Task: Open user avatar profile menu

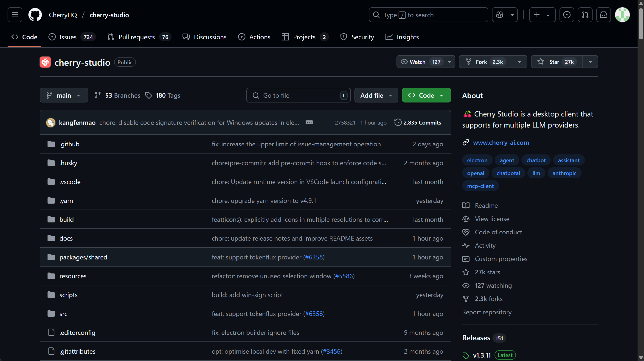Action: tap(622, 15)
